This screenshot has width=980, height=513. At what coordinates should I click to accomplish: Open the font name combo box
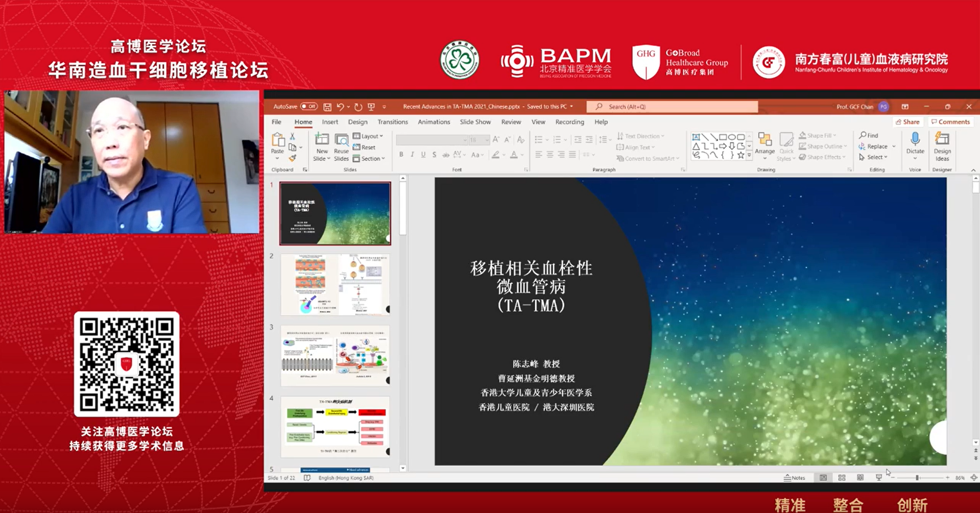432,140
